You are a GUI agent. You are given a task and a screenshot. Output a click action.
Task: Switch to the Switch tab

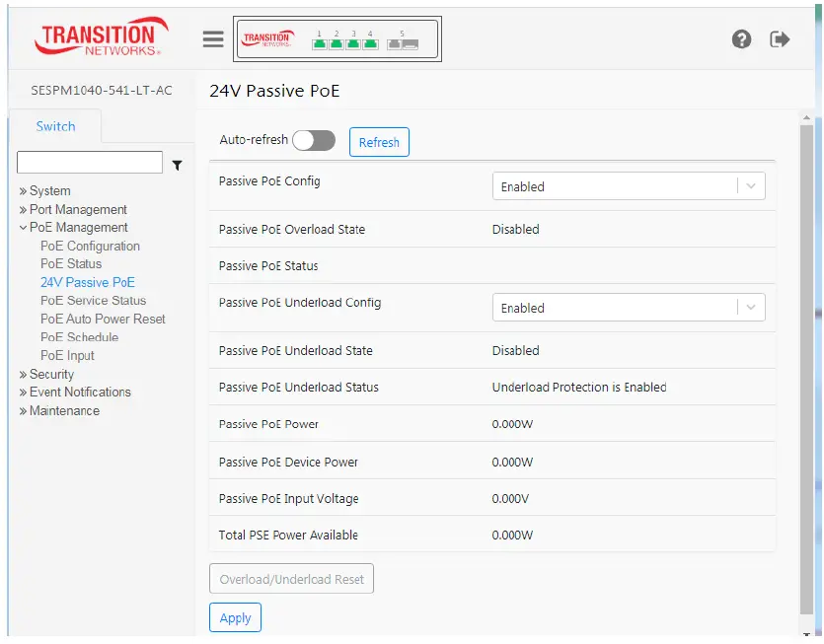pos(55,126)
